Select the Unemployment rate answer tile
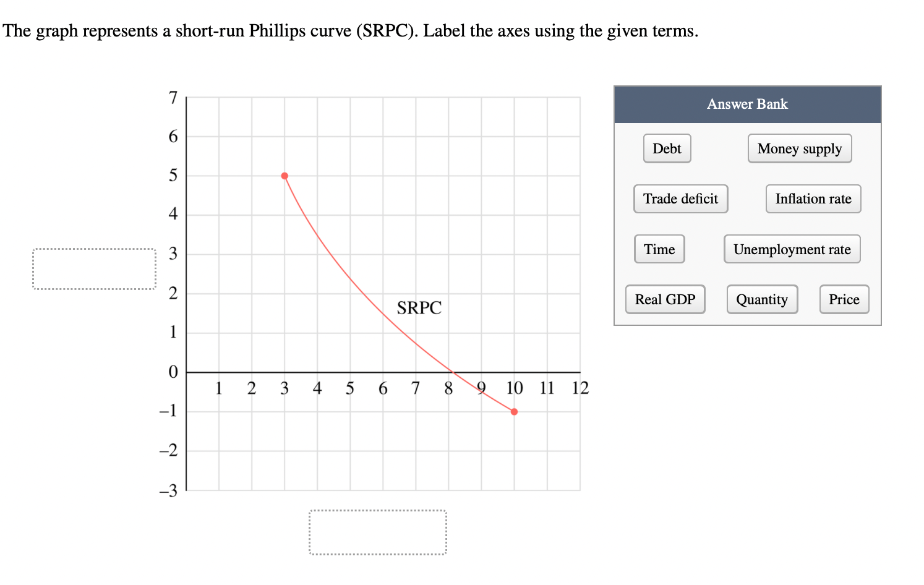 point(792,249)
